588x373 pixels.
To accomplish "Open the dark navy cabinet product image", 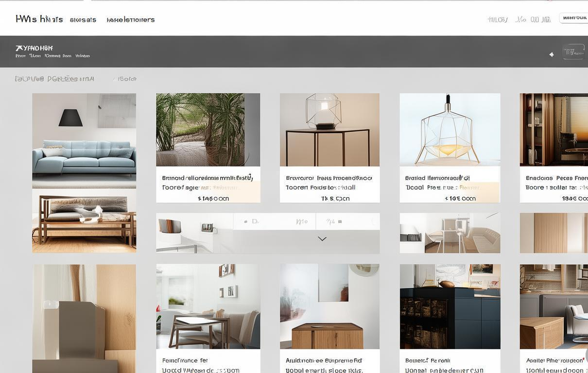I will point(450,306).
